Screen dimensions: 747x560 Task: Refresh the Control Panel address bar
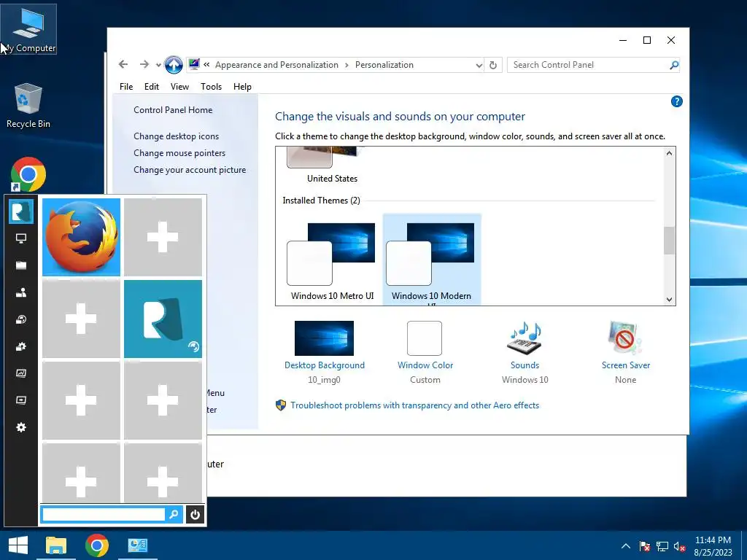click(x=493, y=65)
